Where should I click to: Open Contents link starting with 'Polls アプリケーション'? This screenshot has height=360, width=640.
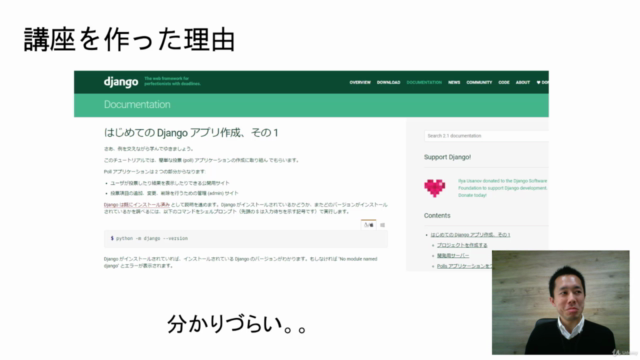coord(464,266)
